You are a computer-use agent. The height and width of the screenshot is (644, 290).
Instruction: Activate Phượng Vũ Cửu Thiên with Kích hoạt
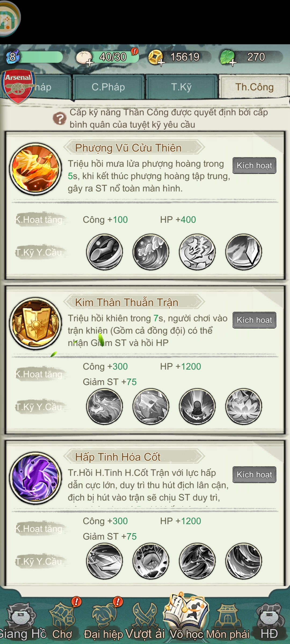pyautogui.click(x=254, y=166)
